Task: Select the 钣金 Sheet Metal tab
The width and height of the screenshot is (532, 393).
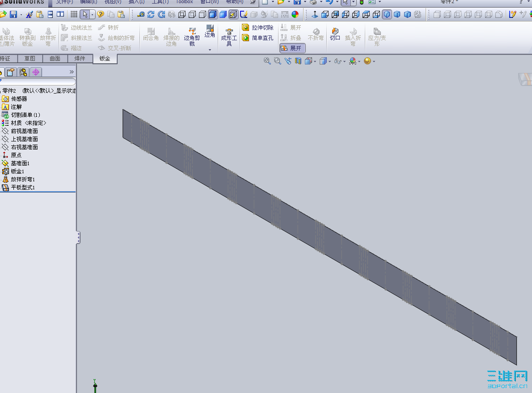Action: 105,59
